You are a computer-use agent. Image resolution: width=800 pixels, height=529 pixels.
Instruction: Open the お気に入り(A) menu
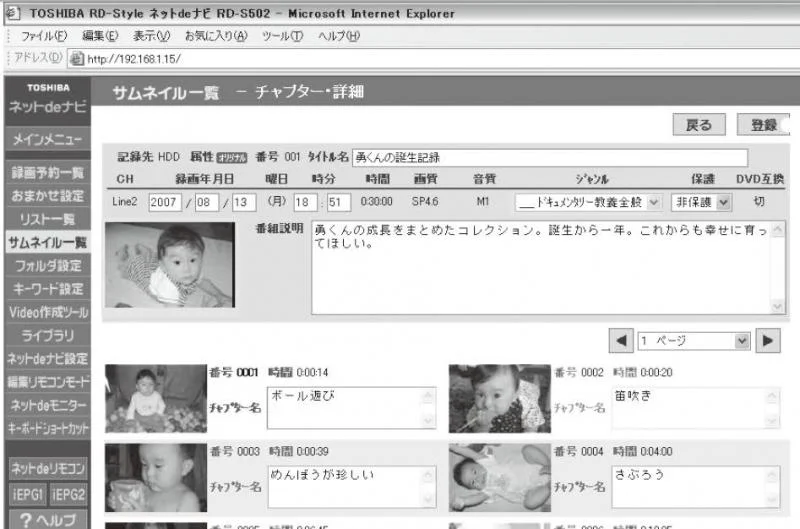click(x=216, y=36)
